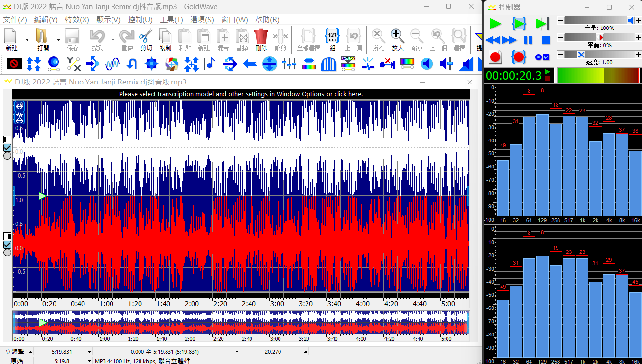Click the censor (red no-sign) effect icon
This screenshot has height=364, width=642.
(x=14, y=63)
